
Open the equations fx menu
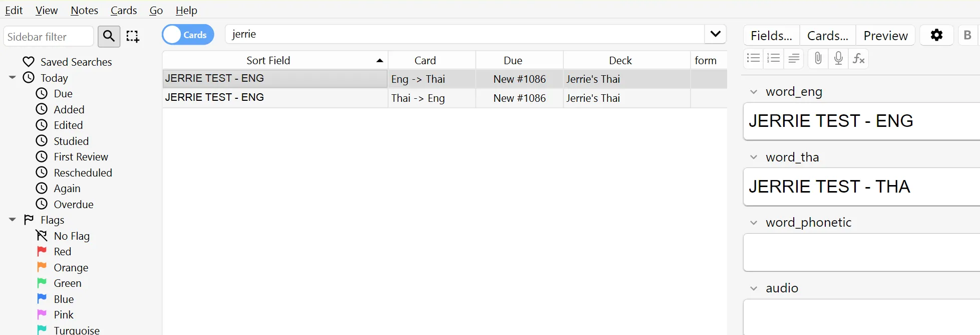(x=859, y=58)
